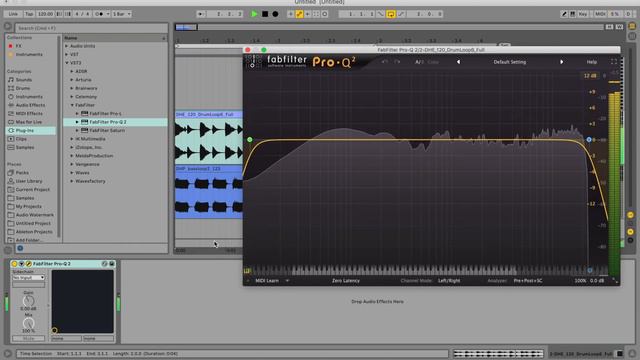Collapse the FabFilter folder

point(72,105)
